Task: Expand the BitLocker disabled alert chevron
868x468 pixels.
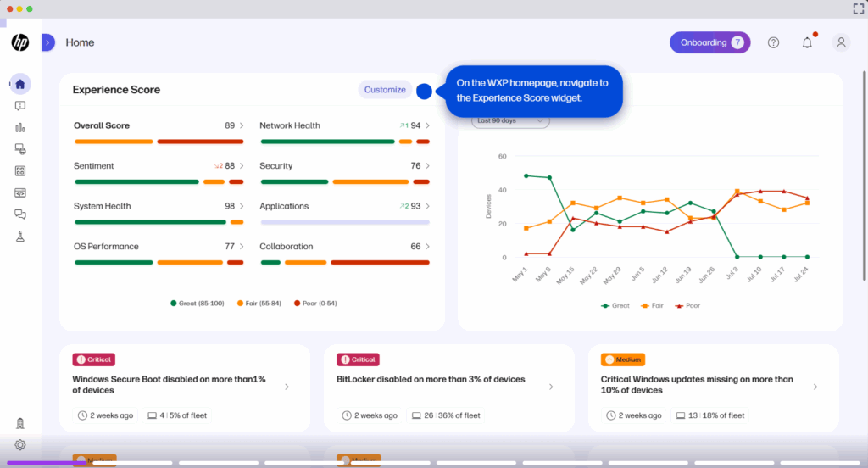Action: (551, 387)
